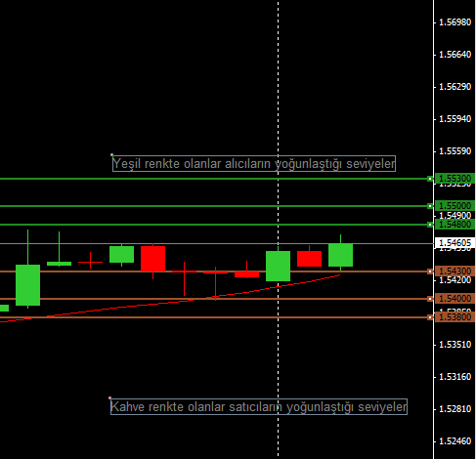Click the red candle between the last two green candles
The height and width of the screenshot is (459, 476).
(x=309, y=259)
